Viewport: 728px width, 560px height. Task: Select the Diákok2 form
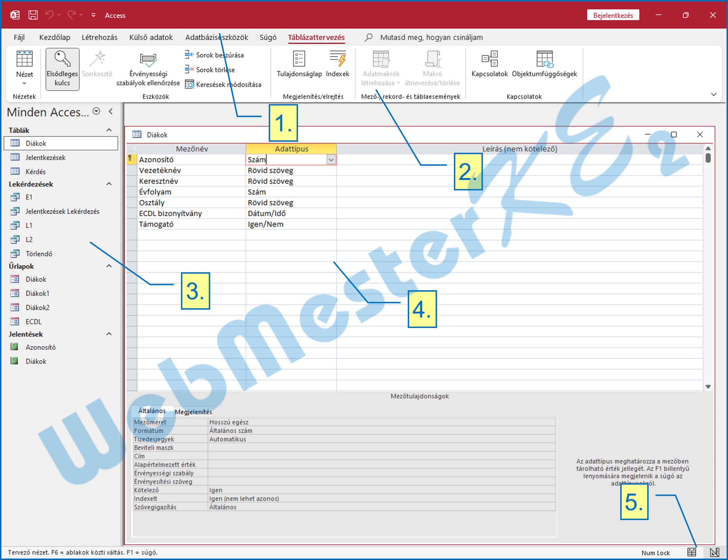tap(61, 308)
